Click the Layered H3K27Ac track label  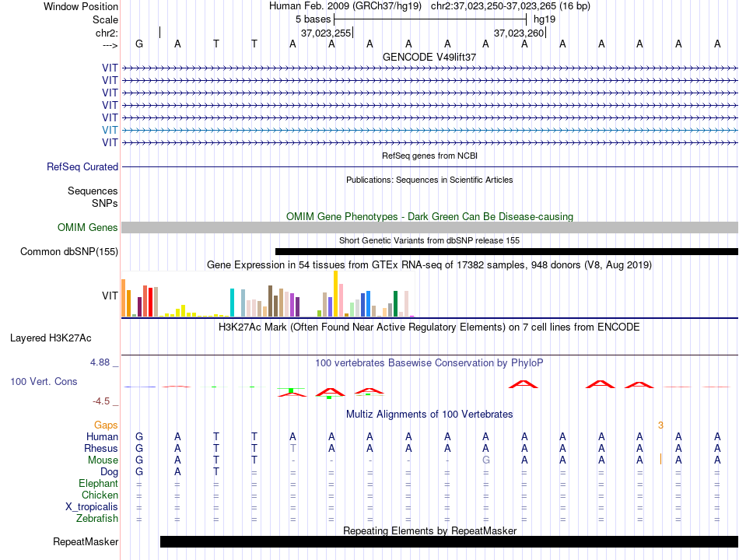point(51,338)
